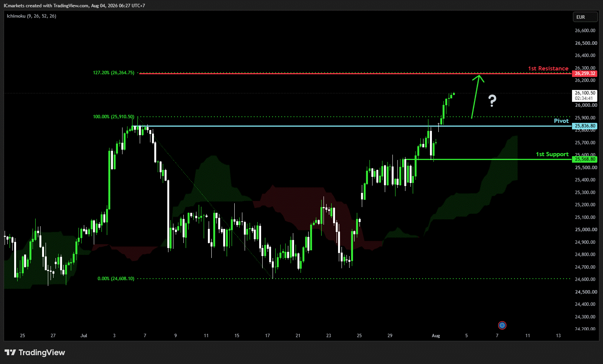Image resolution: width=603 pixels, height=364 pixels.
Task: Click the blue 25,836.80 pivot price tag
Action: (585, 126)
